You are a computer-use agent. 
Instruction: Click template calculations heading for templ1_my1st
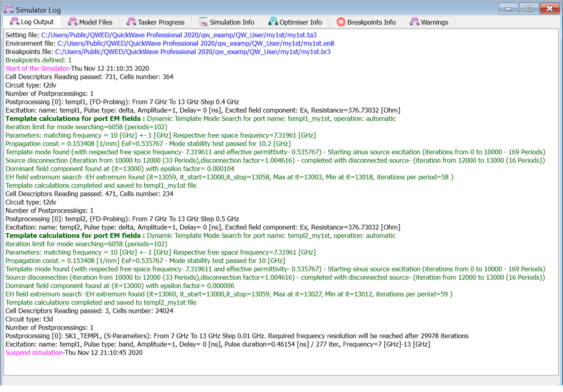point(201,119)
